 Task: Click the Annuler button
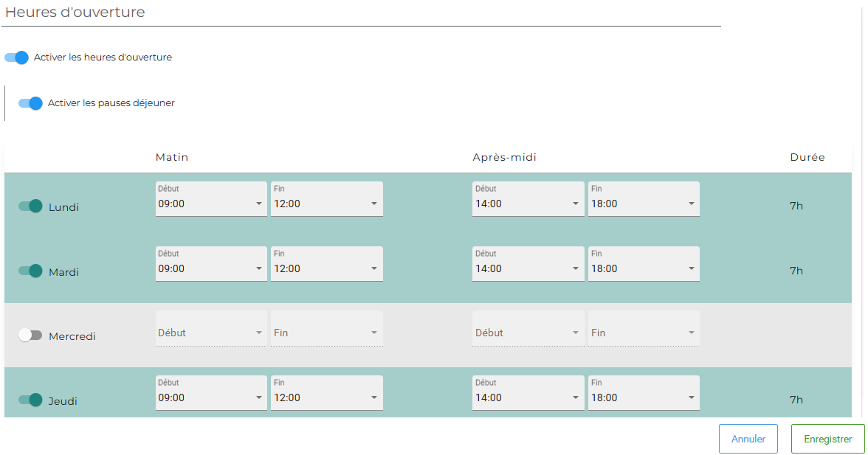[x=748, y=439]
